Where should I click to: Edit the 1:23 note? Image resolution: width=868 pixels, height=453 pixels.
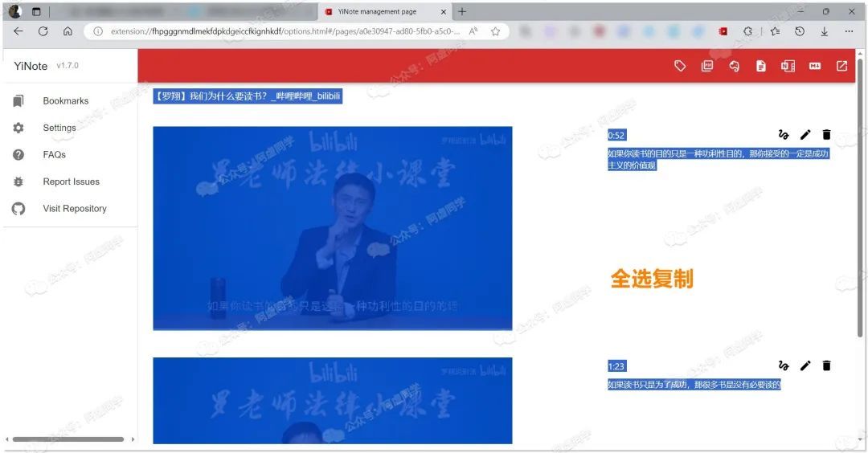(x=805, y=365)
